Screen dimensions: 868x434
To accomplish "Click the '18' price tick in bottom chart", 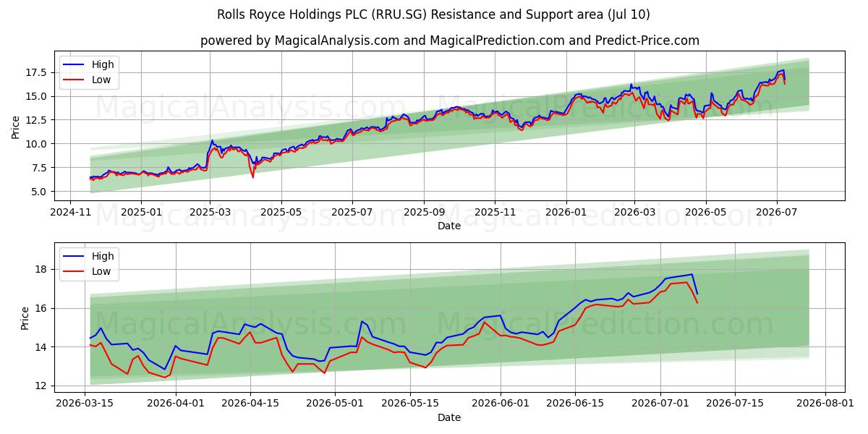I will point(43,269).
